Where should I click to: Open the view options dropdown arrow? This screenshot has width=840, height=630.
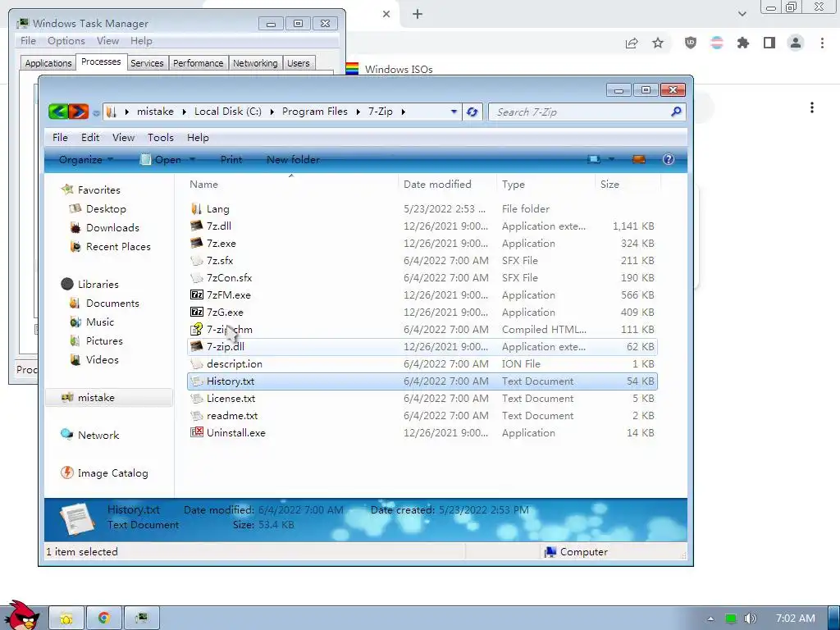(611, 160)
